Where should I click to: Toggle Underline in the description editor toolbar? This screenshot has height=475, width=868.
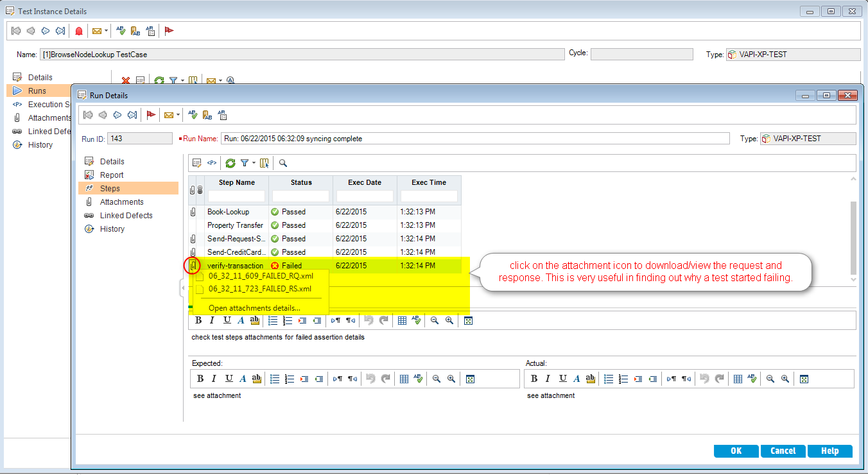(x=227, y=320)
